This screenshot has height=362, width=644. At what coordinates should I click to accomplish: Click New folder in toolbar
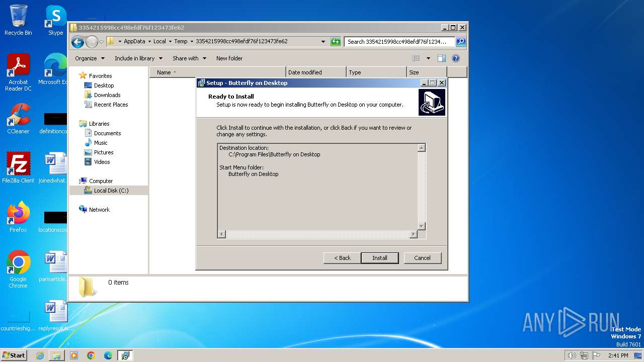(x=229, y=58)
